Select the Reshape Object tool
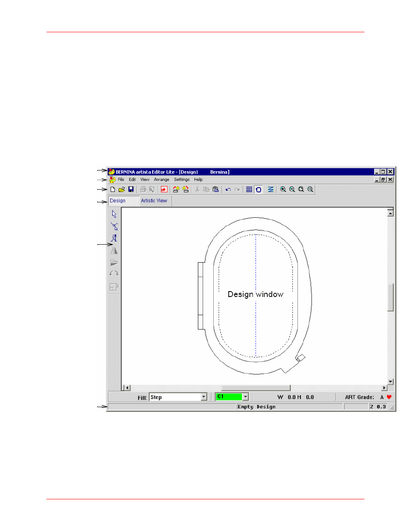Screen dimensions: 411x532 pos(114,227)
